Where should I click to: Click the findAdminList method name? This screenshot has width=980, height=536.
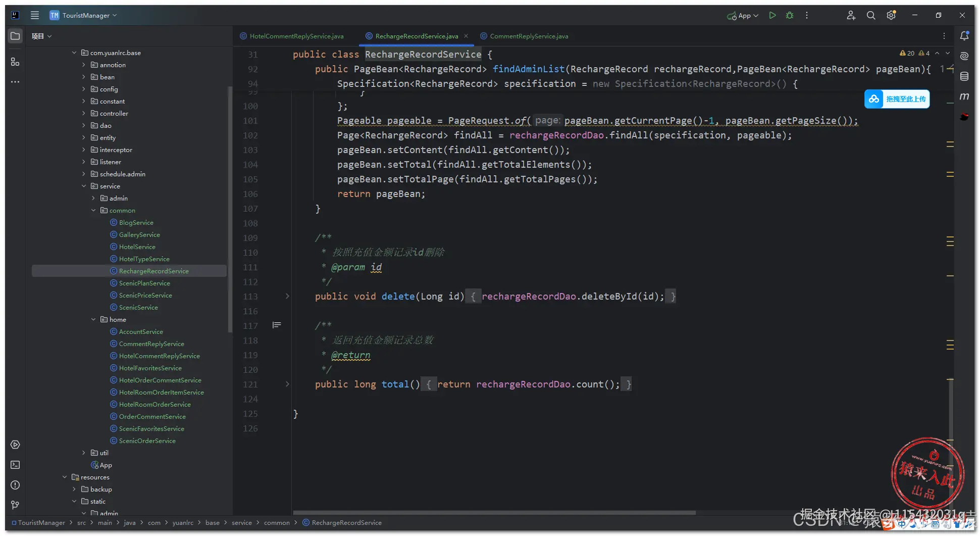(529, 69)
